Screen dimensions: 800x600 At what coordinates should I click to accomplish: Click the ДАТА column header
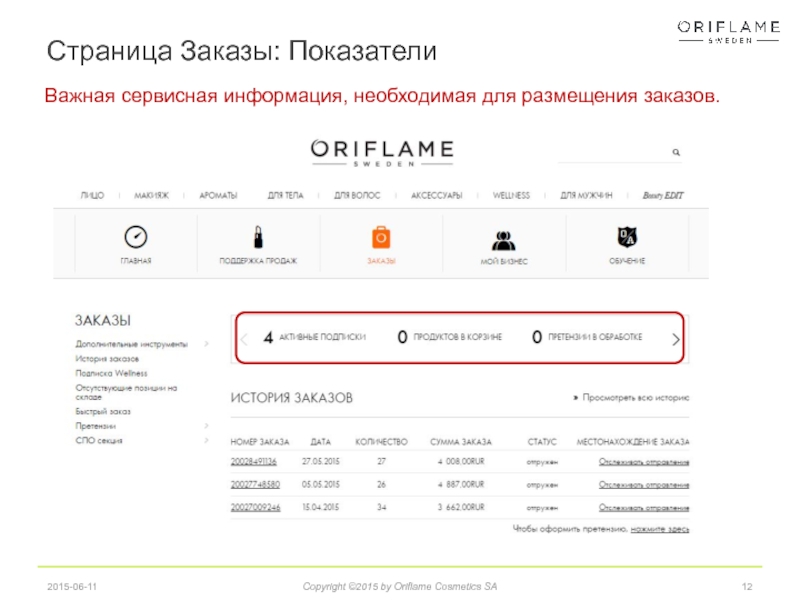pyautogui.click(x=320, y=442)
